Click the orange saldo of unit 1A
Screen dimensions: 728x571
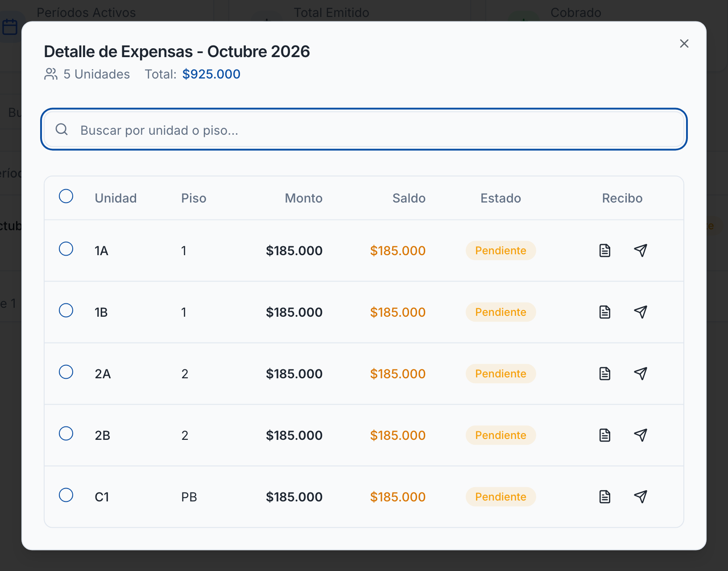398,251
